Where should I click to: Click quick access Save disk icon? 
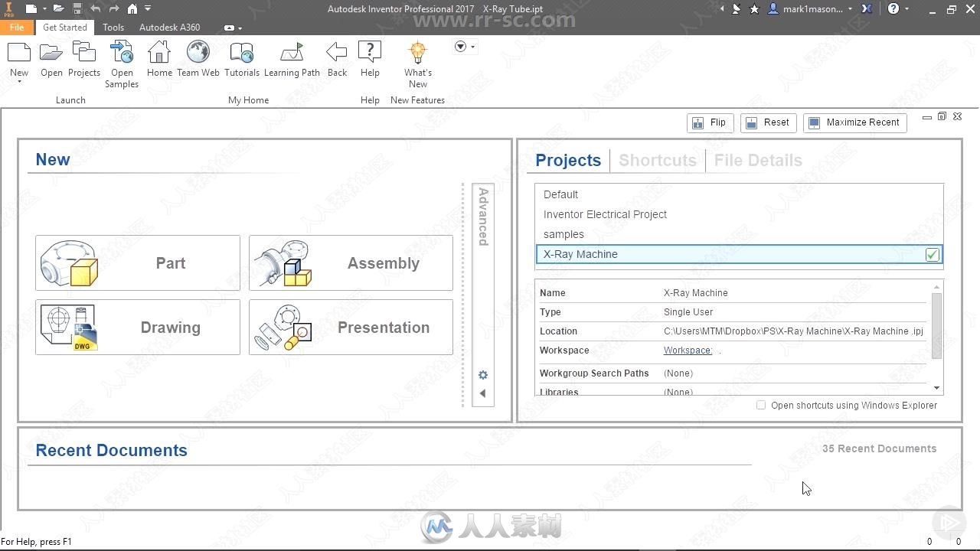77,9
